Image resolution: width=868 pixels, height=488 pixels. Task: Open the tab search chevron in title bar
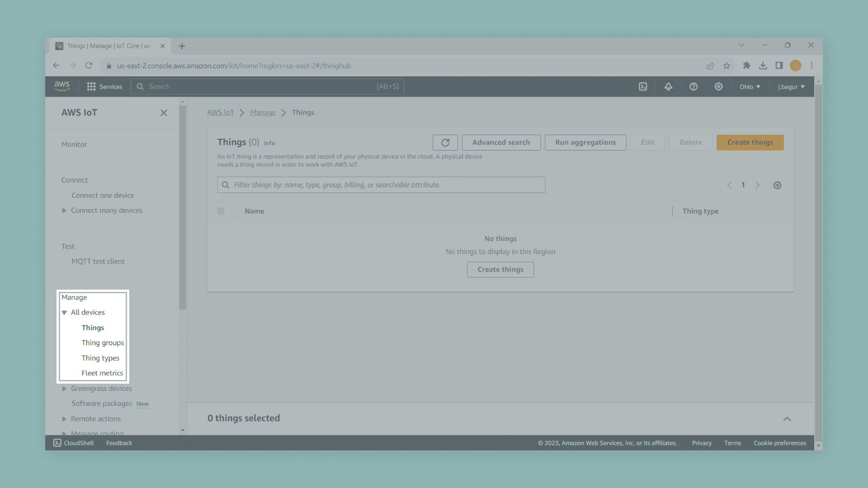click(x=741, y=45)
